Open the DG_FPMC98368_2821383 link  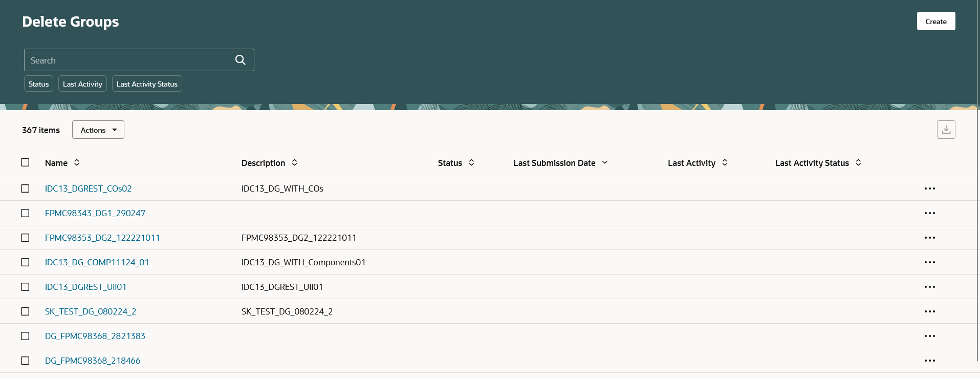(x=95, y=336)
